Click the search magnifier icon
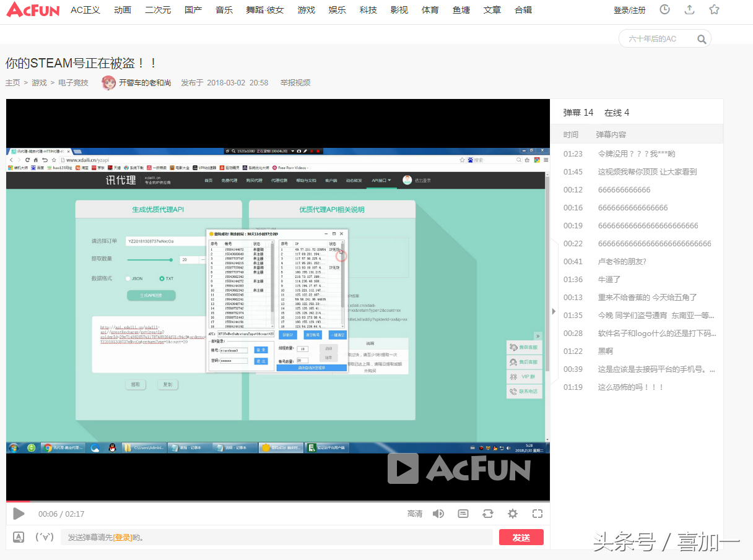The image size is (753, 560). (x=702, y=39)
